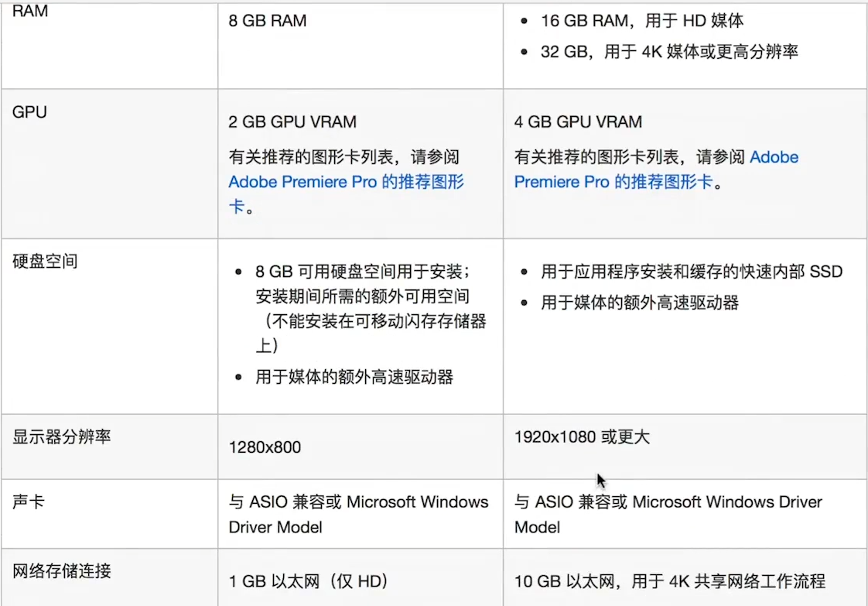The height and width of the screenshot is (606, 868).
Task: Click the 1280x800 resolution text
Action: point(265,447)
